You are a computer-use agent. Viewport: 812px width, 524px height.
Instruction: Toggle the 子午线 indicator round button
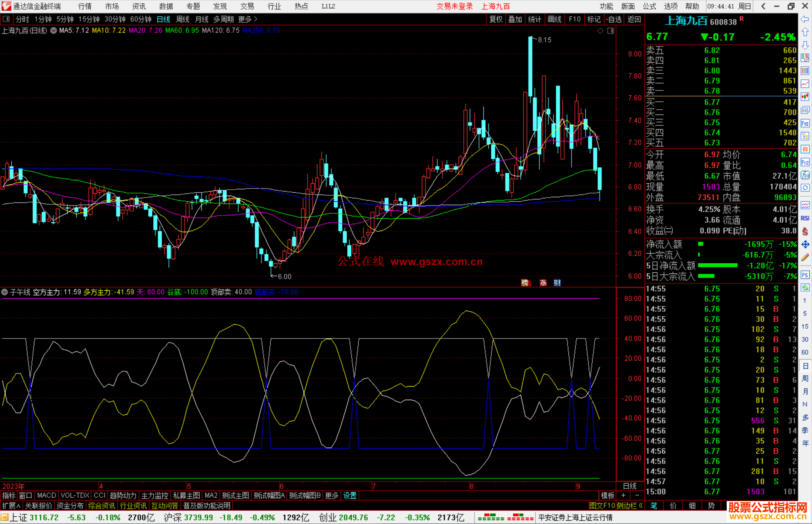[x=5, y=292]
